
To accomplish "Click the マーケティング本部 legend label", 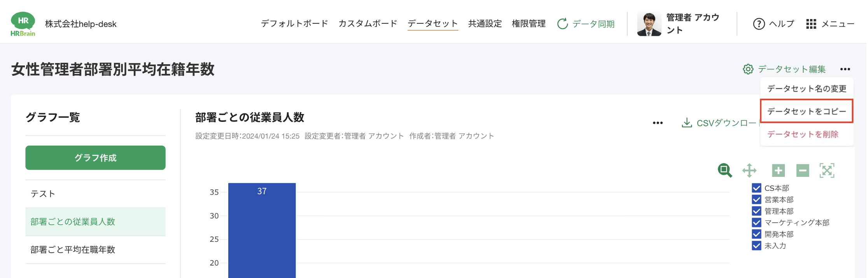I will [x=797, y=223].
